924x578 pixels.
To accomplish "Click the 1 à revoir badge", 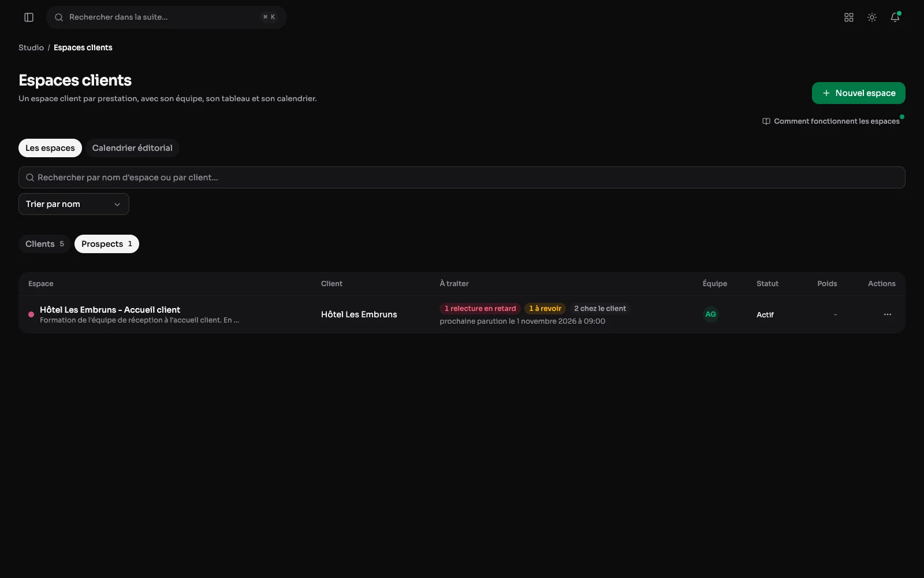I will pos(545,309).
